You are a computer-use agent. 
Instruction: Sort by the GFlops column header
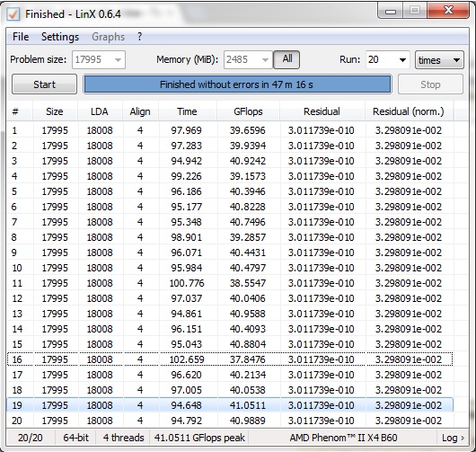click(x=248, y=111)
